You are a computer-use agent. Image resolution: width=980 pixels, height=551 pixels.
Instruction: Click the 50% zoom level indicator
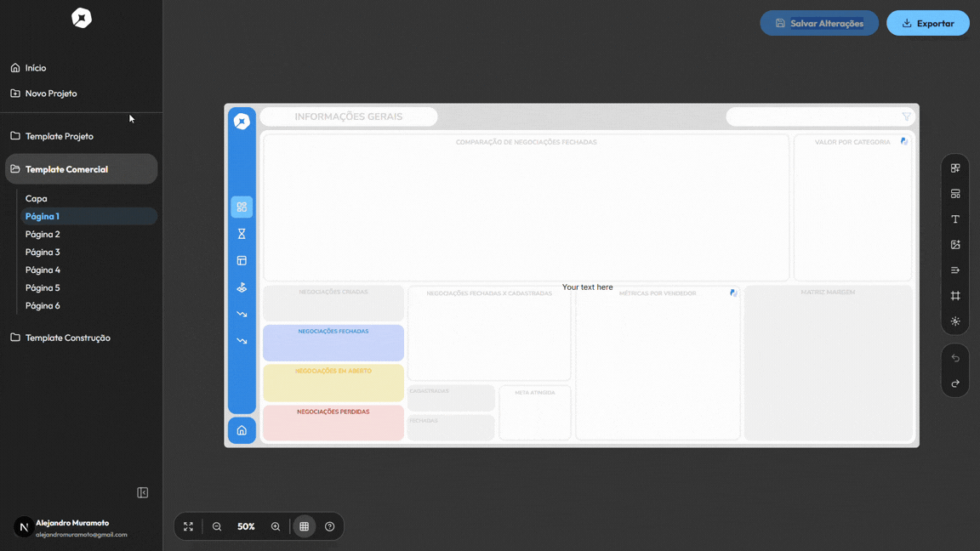[x=246, y=526]
